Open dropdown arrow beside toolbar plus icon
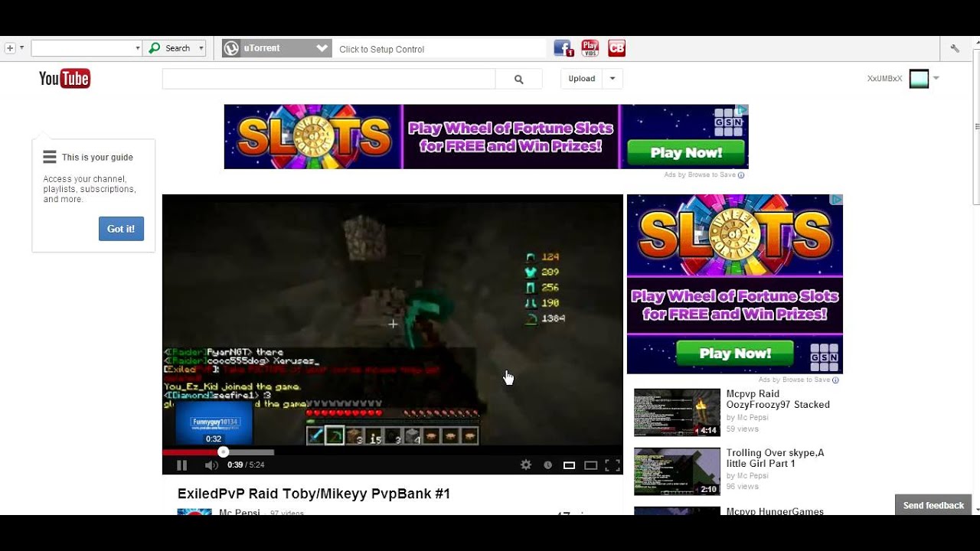 [21, 48]
